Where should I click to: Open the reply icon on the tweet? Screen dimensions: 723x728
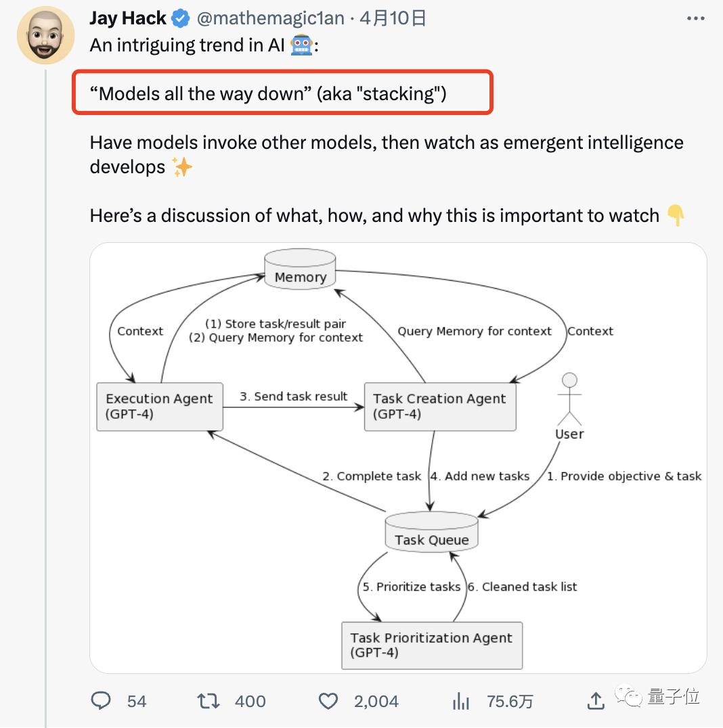[100, 702]
